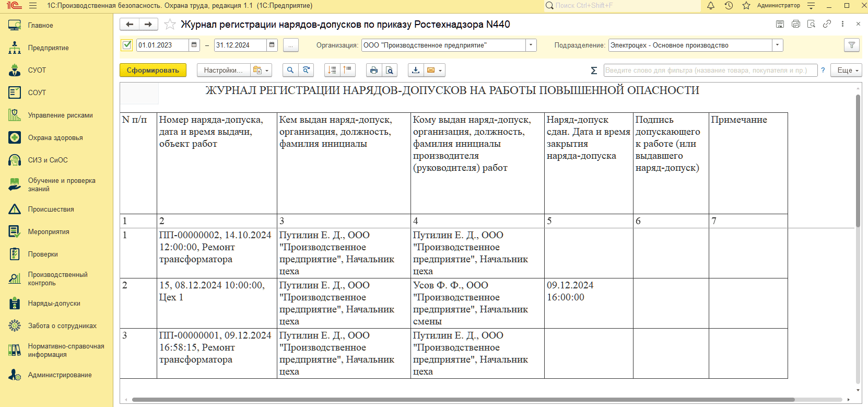The height and width of the screenshot is (407, 868).
Task: Click the start date field 01.01.2023
Action: [x=162, y=45]
